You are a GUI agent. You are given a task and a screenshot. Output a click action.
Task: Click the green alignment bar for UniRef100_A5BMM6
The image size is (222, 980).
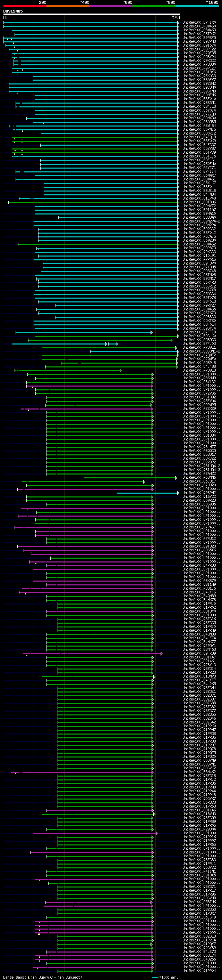(x=130, y=478)
